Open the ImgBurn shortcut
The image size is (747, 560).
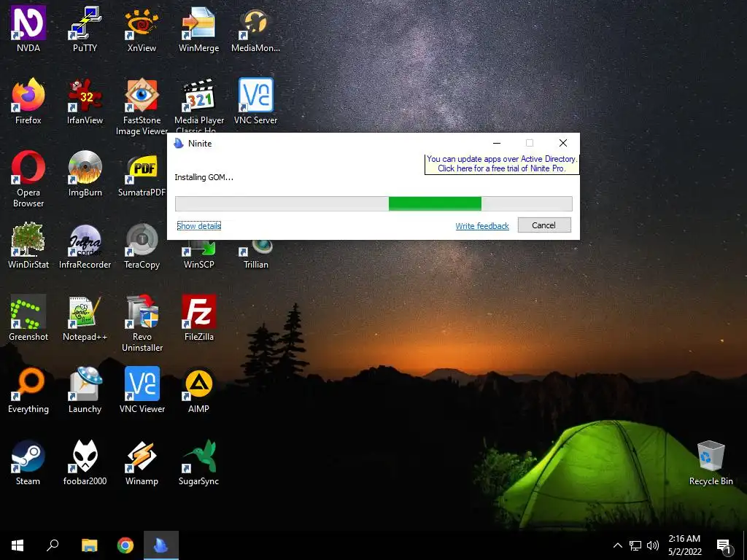coord(85,174)
